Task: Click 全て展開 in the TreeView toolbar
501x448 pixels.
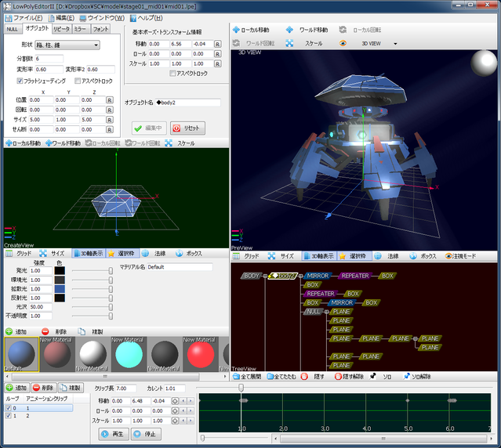Action: 247,377
